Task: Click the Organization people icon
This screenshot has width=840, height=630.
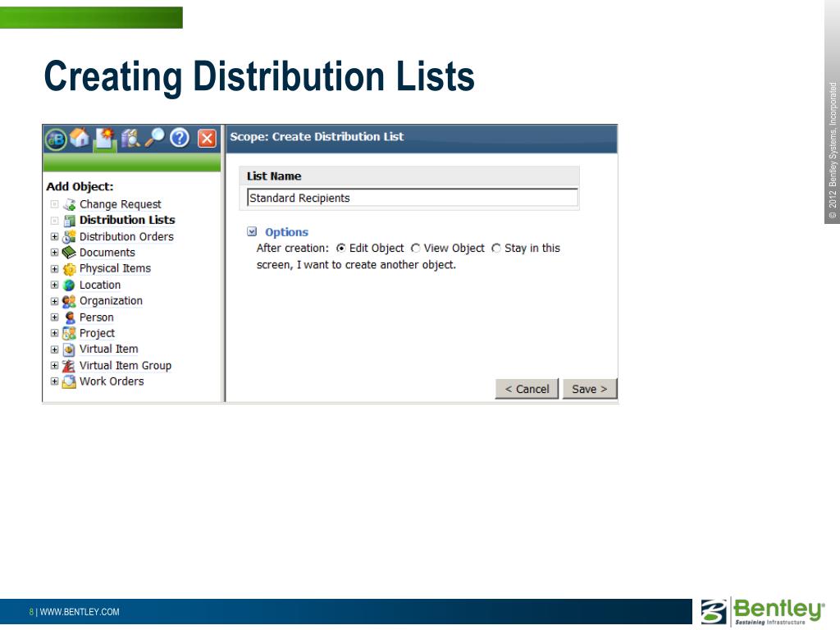Action: click(69, 302)
